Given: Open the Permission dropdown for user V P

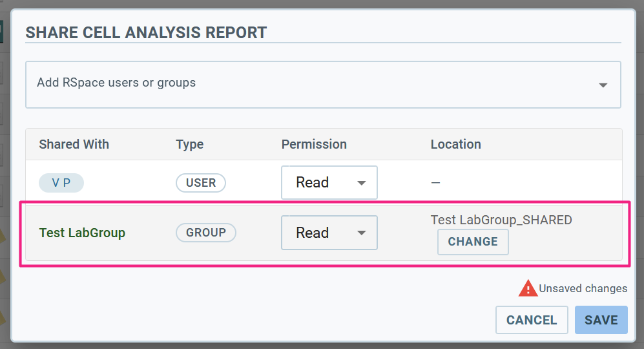Looking at the screenshot, I should pos(329,182).
